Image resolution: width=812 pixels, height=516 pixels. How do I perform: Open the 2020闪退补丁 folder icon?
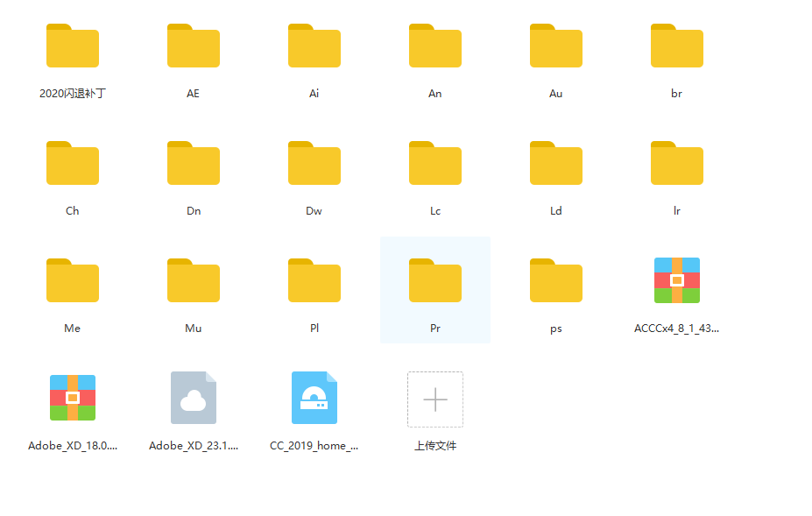click(73, 46)
